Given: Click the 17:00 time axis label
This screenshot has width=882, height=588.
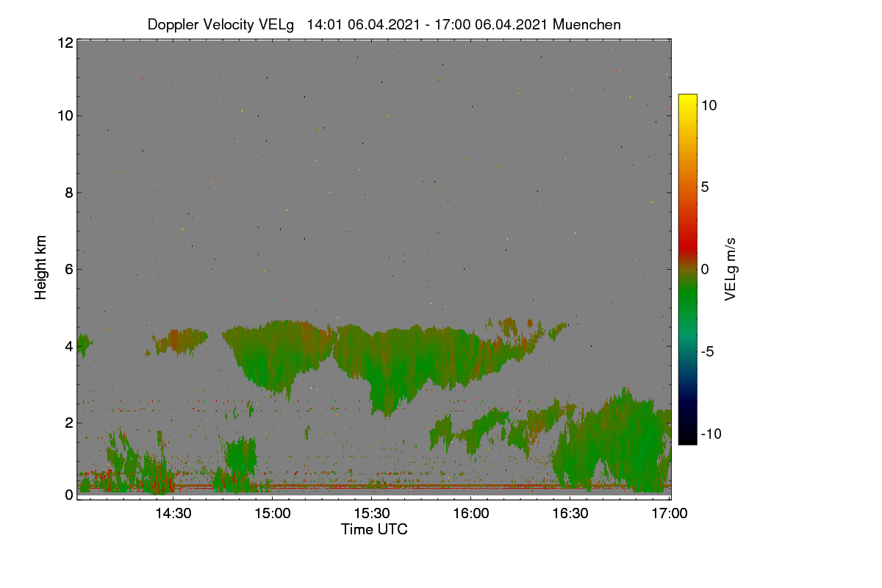Looking at the screenshot, I should [x=670, y=514].
